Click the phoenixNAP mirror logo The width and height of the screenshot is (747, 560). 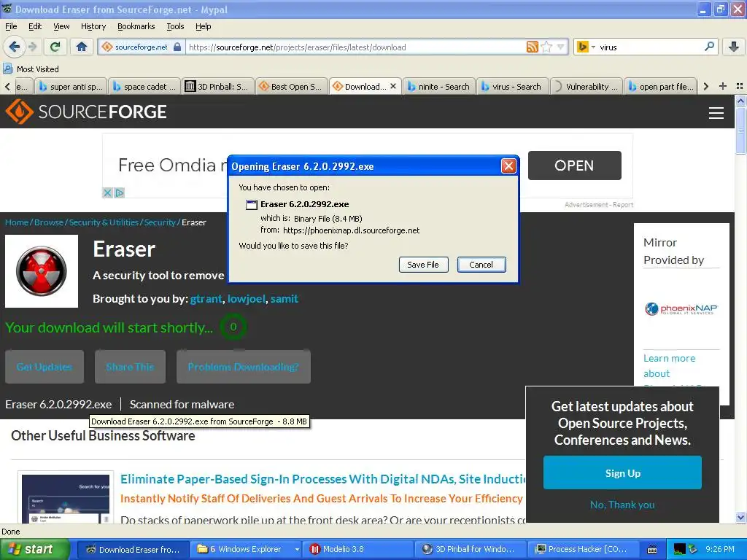click(x=681, y=309)
